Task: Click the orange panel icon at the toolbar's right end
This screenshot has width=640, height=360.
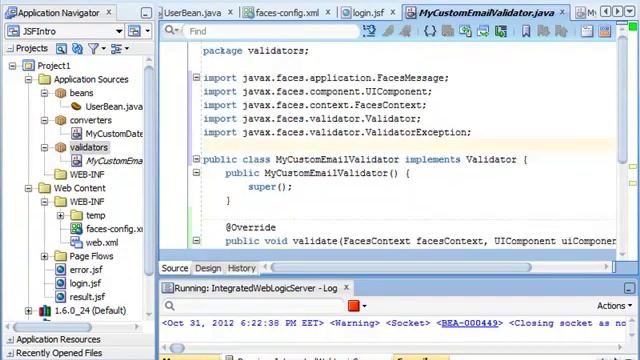Action: 604,31
